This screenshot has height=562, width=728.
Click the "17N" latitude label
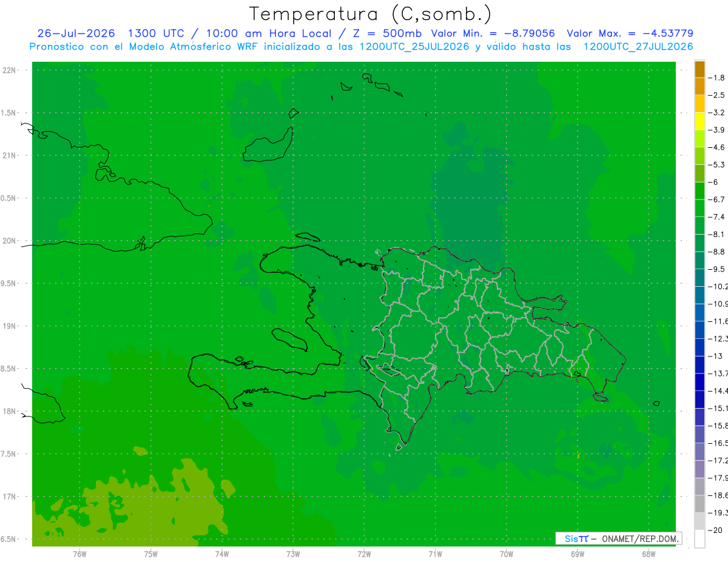point(10,497)
